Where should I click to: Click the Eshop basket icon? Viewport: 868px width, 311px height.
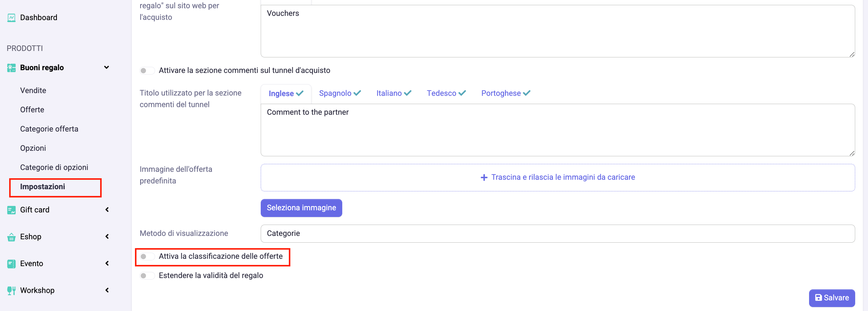click(x=11, y=237)
